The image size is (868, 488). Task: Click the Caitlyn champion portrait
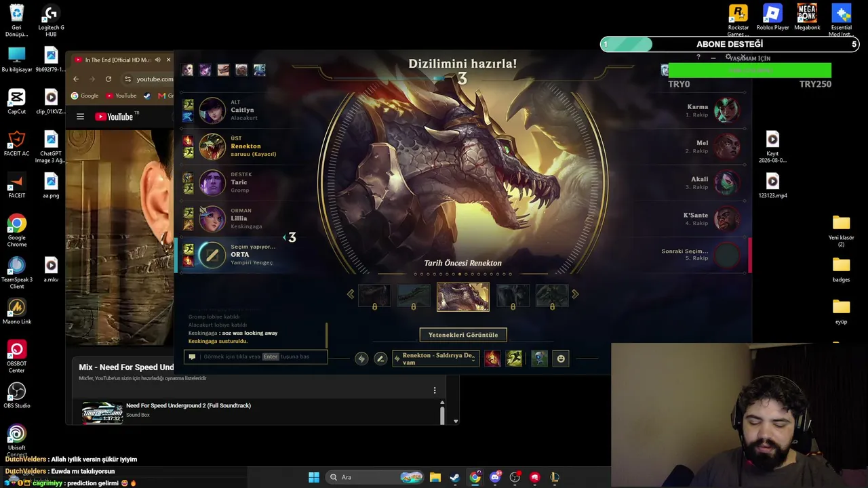pyautogui.click(x=212, y=110)
